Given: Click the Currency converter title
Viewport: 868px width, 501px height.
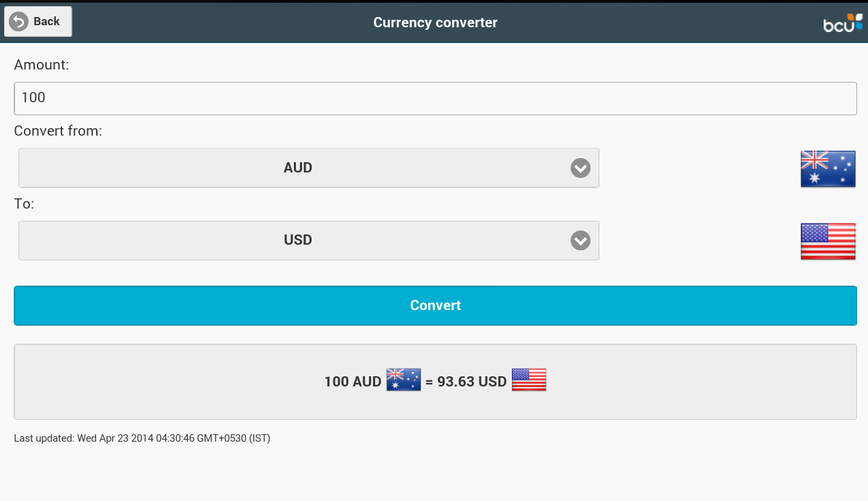Looking at the screenshot, I should click(435, 22).
